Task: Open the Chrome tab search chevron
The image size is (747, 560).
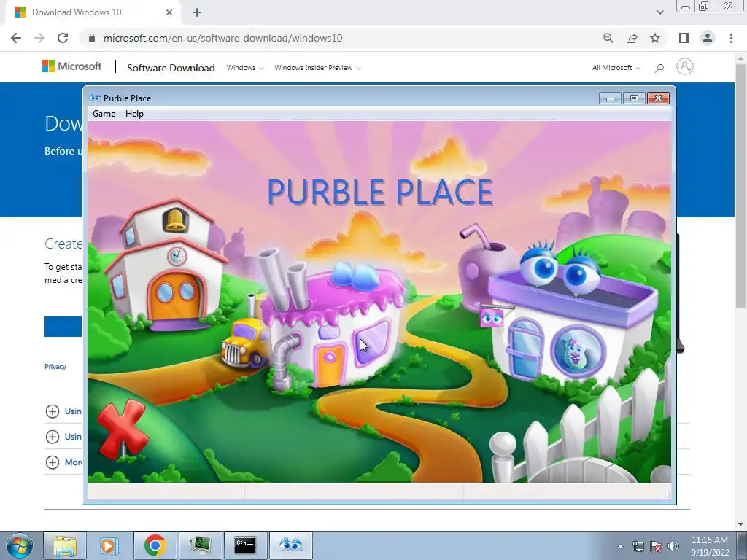Action: [x=659, y=12]
